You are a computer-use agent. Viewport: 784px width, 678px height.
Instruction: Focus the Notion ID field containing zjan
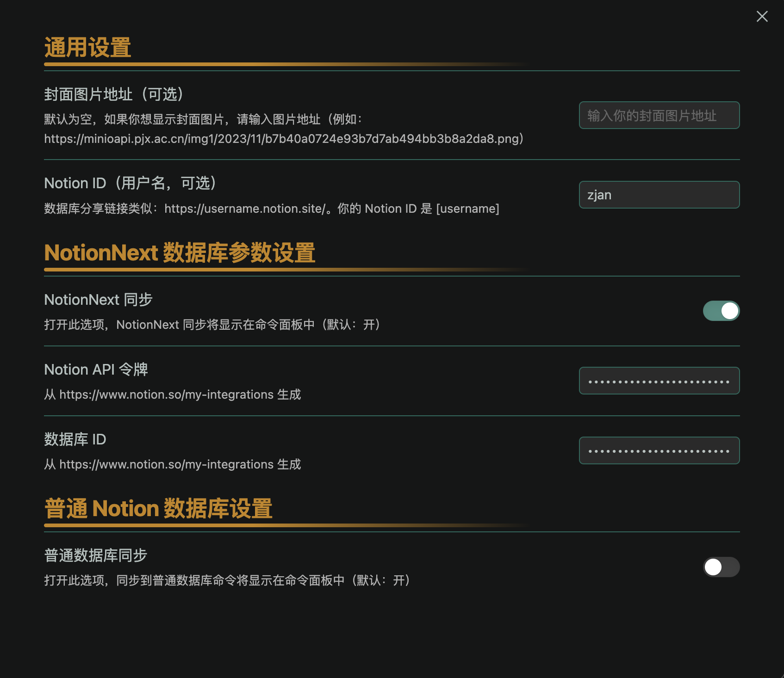659,195
